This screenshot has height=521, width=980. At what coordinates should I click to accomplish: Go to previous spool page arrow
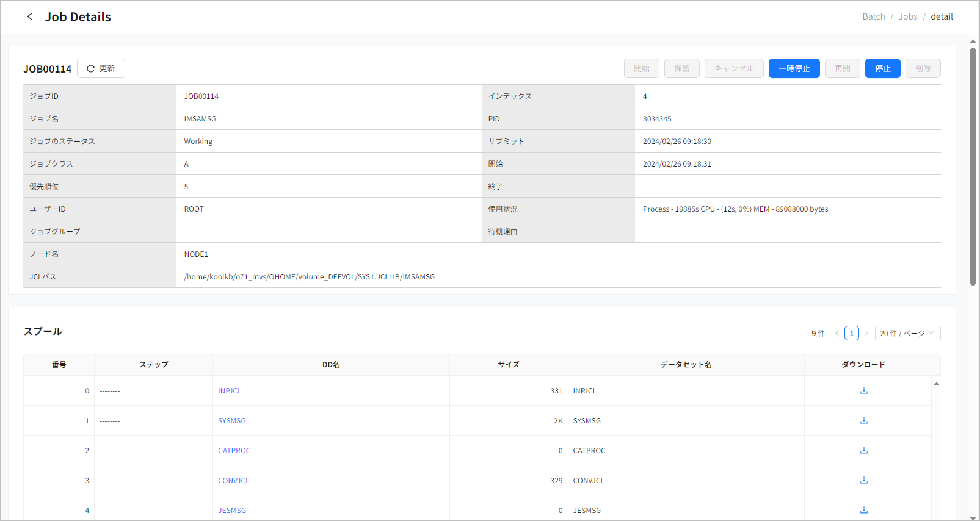pyautogui.click(x=837, y=333)
